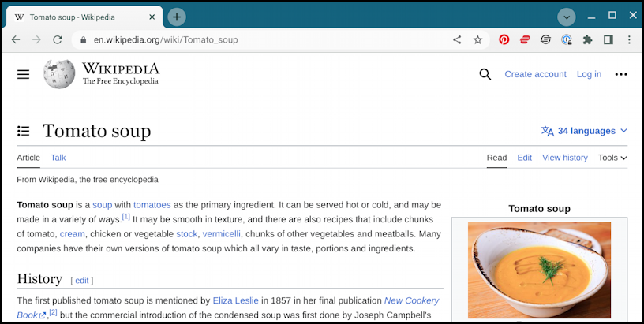Open View history tab
This screenshot has height=324, width=644.
[565, 158]
